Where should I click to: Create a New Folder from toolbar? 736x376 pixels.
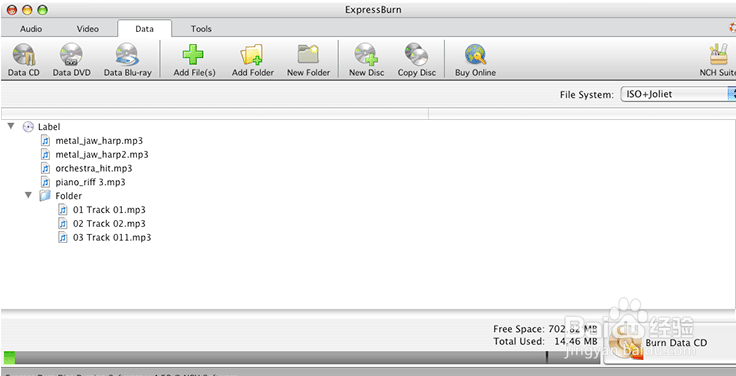pyautogui.click(x=308, y=55)
